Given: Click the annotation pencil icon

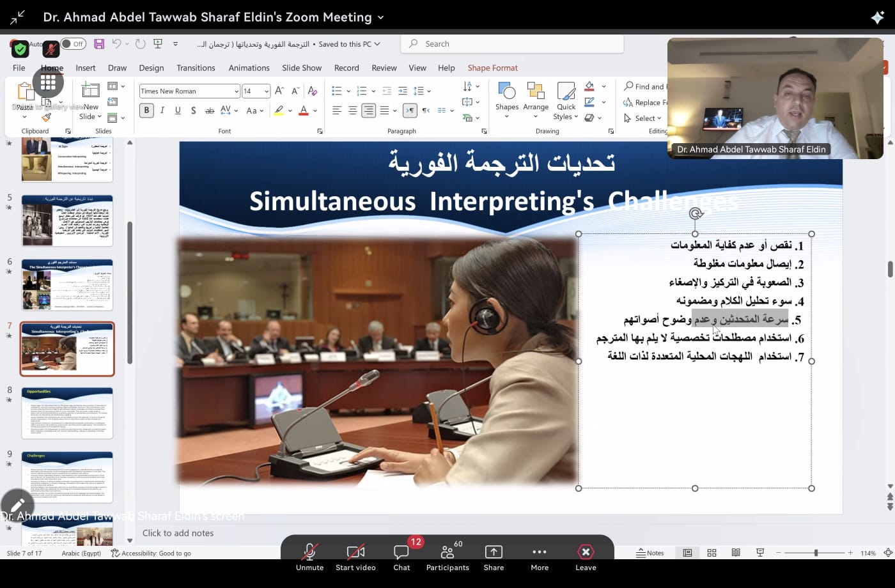Looking at the screenshot, I should pos(17,506).
